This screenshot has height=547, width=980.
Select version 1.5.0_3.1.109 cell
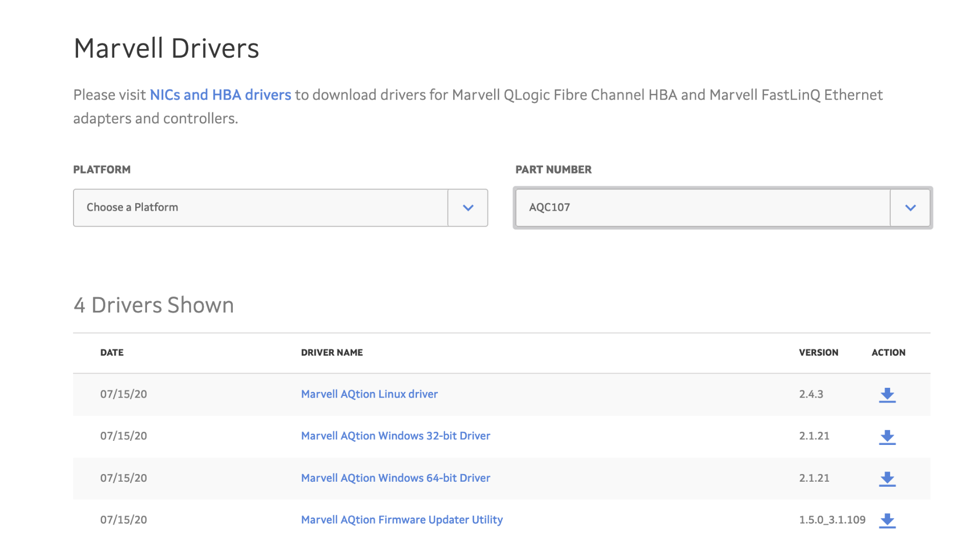point(832,519)
